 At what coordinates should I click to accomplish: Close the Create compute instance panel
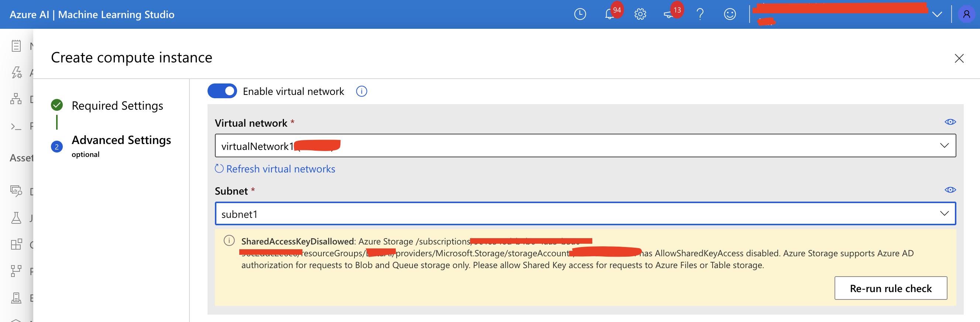point(959,58)
